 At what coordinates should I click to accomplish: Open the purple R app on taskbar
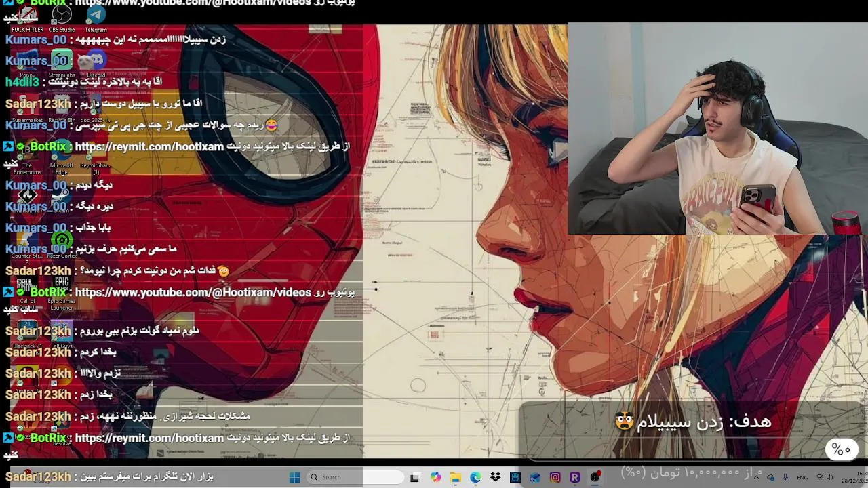[575, 477]
